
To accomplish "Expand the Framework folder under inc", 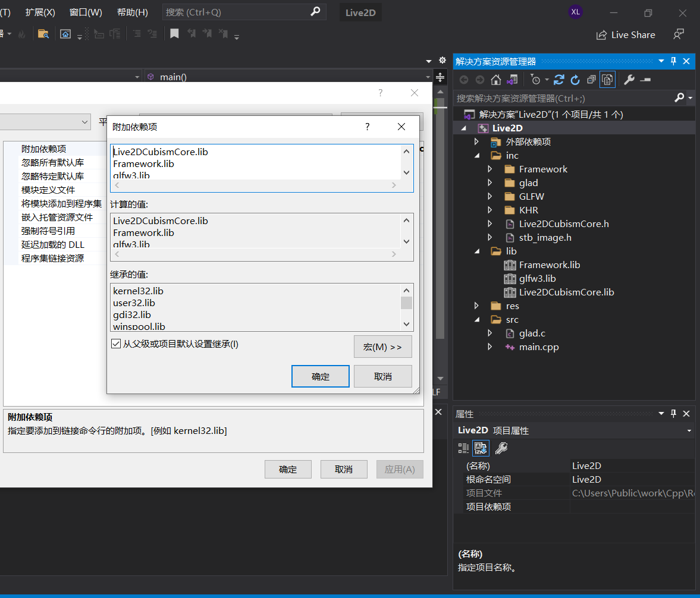I will (489, 169).
